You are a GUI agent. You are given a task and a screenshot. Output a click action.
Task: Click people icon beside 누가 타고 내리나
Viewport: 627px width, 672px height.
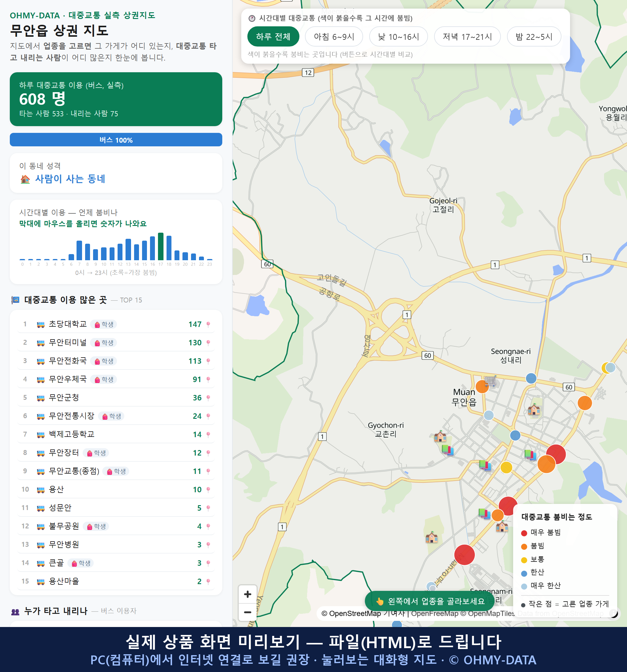click(15, 611)
